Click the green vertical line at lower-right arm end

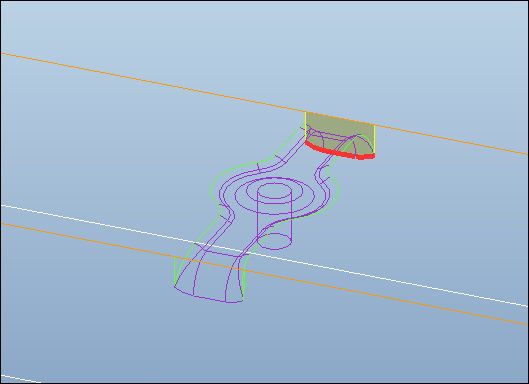click(x=243, y=284)
